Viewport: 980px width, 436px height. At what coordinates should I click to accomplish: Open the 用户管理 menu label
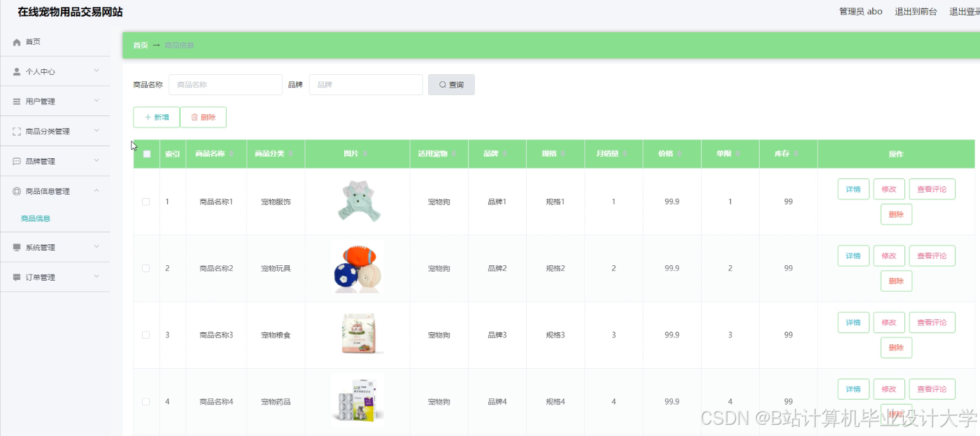click(x=41, y=101)
